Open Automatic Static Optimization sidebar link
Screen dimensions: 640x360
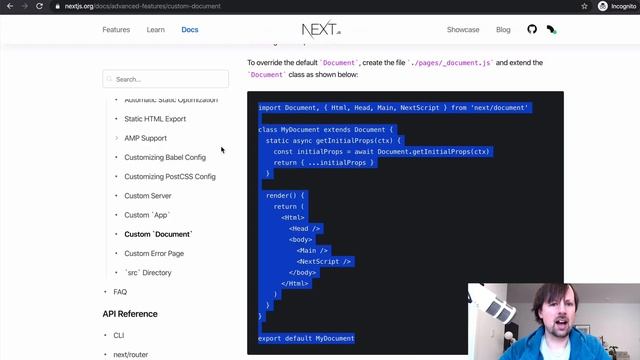coord(171,100)
